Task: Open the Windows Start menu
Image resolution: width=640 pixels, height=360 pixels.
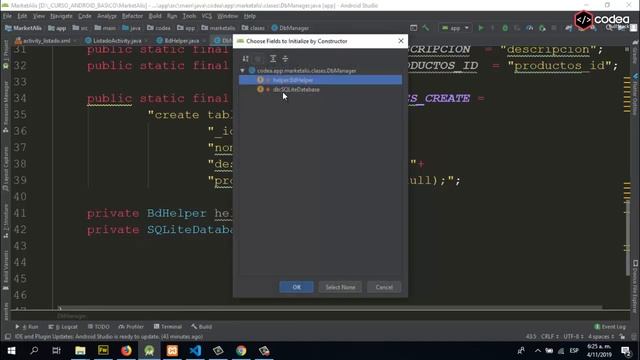Action: [11, 351]
